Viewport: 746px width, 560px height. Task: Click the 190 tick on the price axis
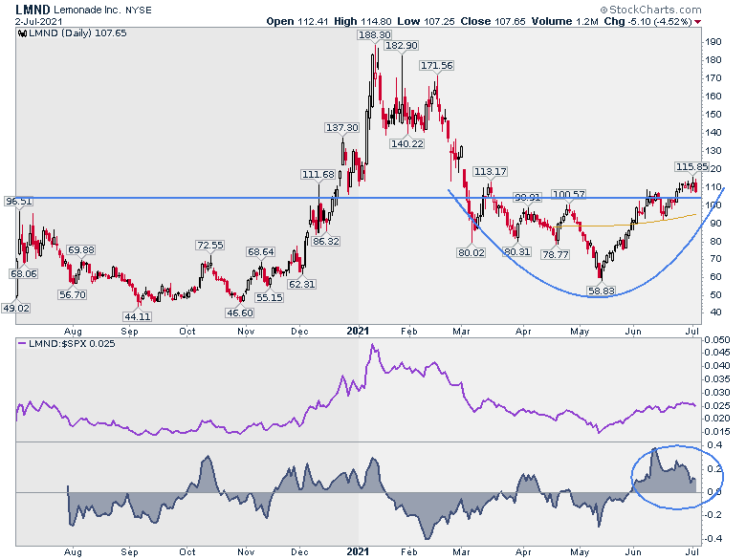click(713, 42)
